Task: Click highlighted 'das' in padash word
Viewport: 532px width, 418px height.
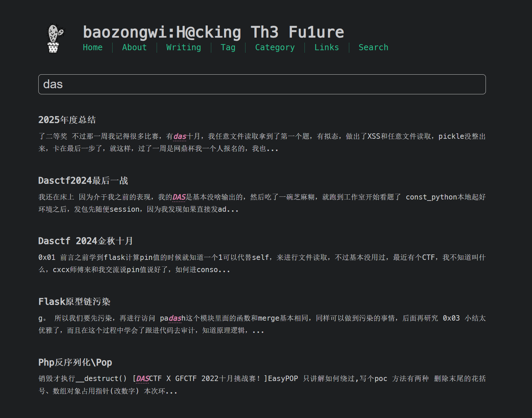Action: (175, 318)
